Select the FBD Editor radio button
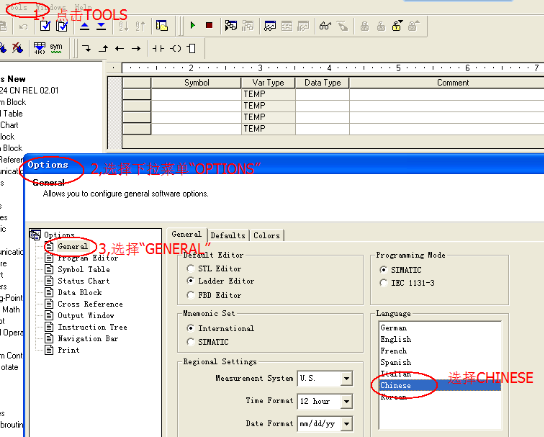The image size is (544, 437). (190, 295)
